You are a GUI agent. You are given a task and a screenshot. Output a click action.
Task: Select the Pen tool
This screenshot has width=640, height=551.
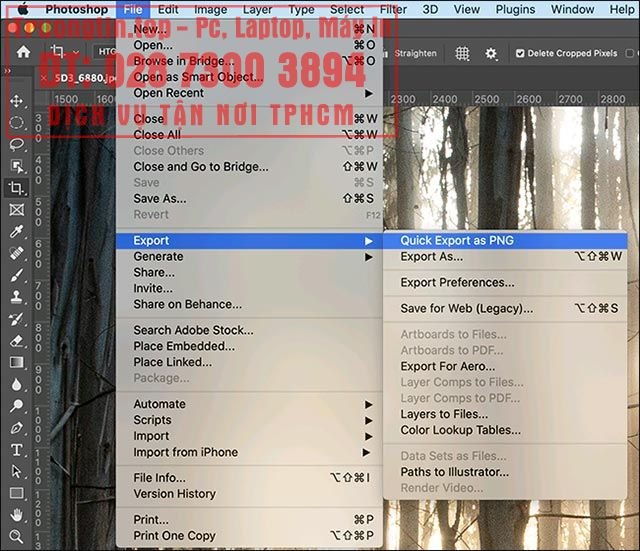pos(16,428)
